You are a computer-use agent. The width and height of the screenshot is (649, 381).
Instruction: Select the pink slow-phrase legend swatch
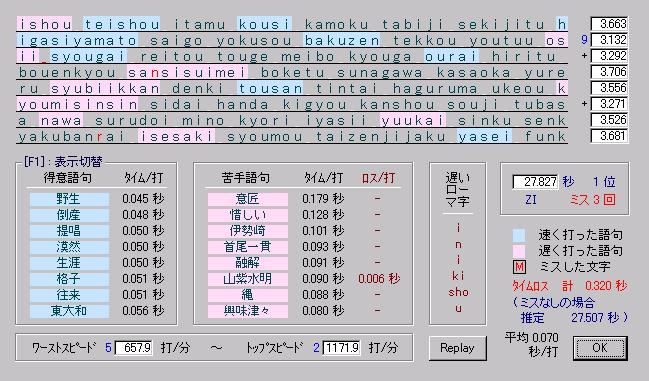tap(519, 251)
